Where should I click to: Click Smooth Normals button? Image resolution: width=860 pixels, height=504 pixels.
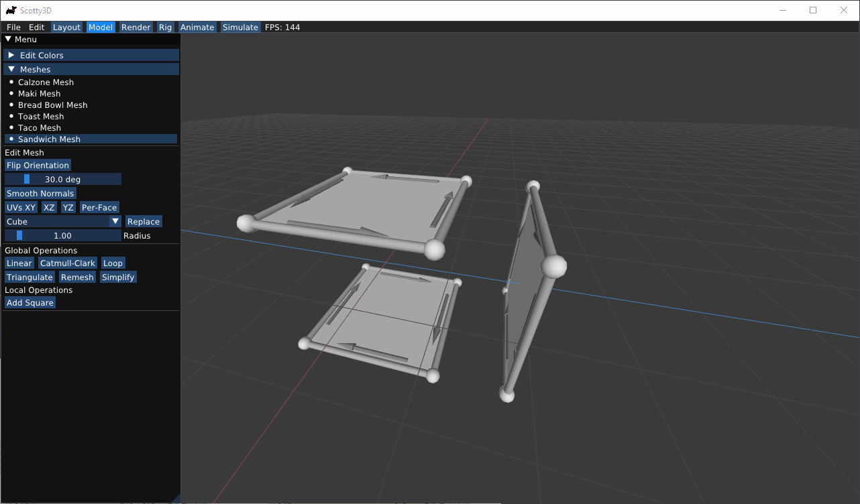[x=40, y=194]
